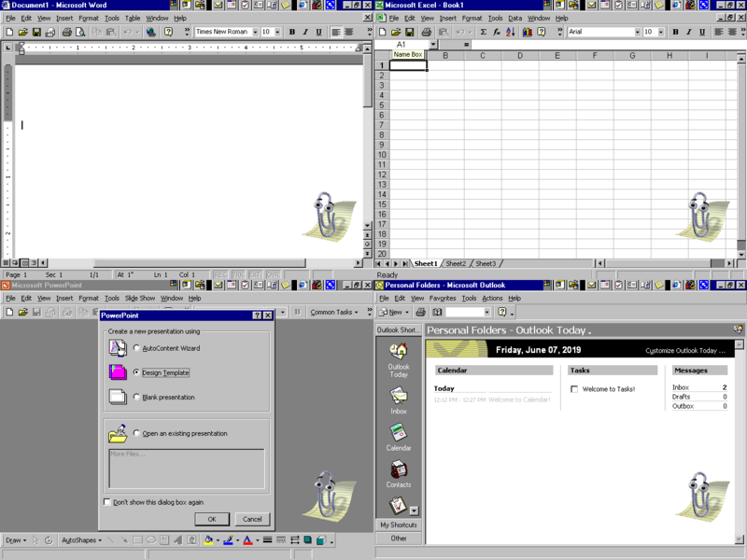The width and height of the screenshot is (747, 560).
Task: Click AutoSum sigma icon in Excel
Action: click(x=483, y=32)
